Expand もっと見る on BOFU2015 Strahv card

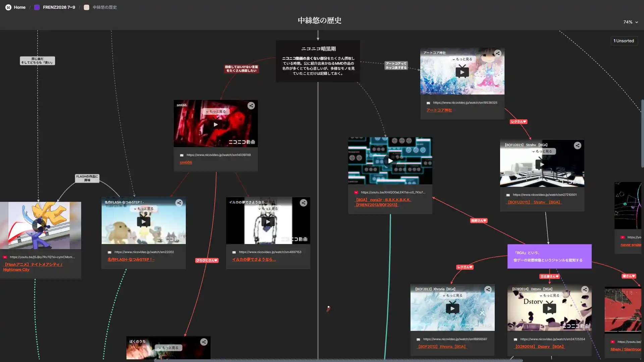tap(542, 151)
